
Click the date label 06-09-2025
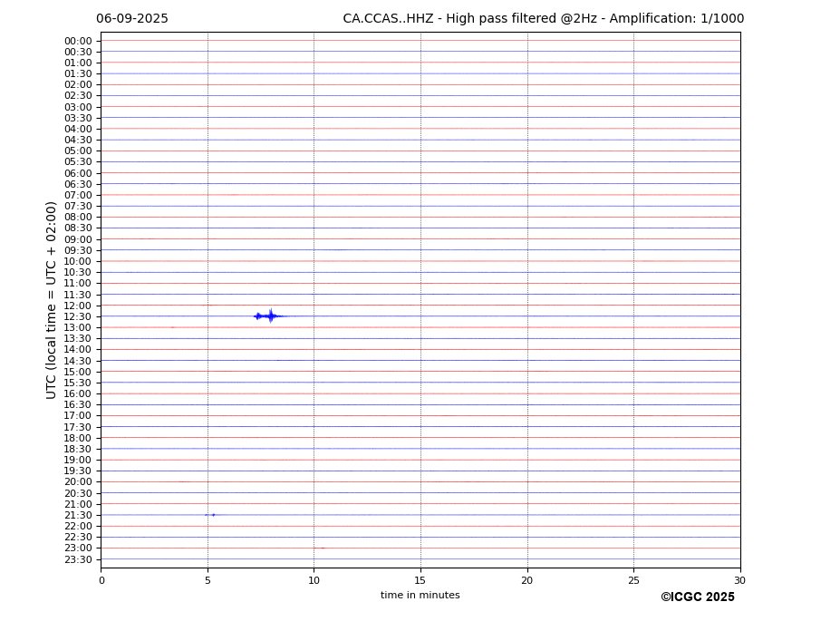(131, 19)
